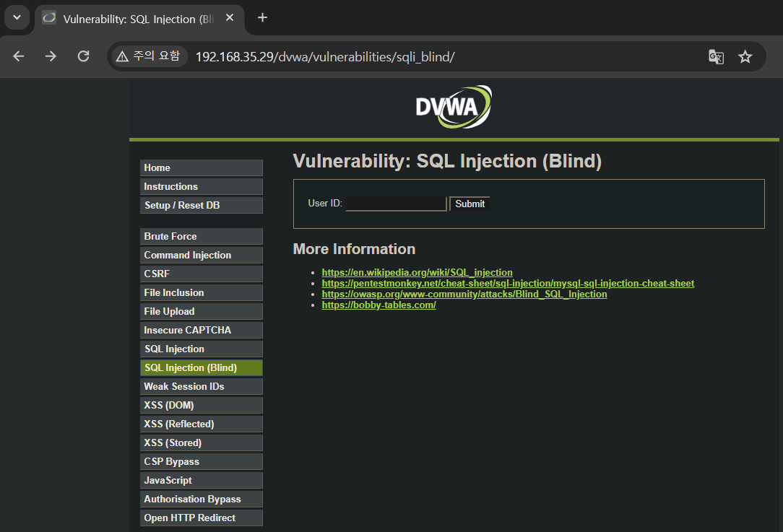Click the "User ID:" label
The image size is (783, 532).
[325, 203]
